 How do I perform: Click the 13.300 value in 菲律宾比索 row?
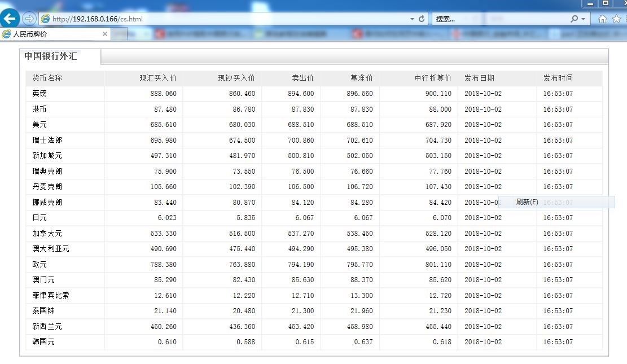362,296
